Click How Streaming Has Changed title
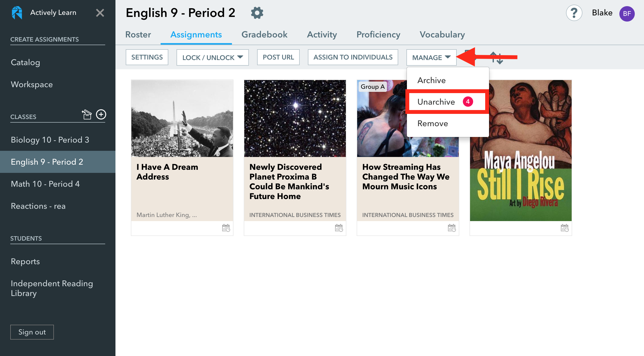The width and height of the screenshot is (644, 356). tap(406, 177)
